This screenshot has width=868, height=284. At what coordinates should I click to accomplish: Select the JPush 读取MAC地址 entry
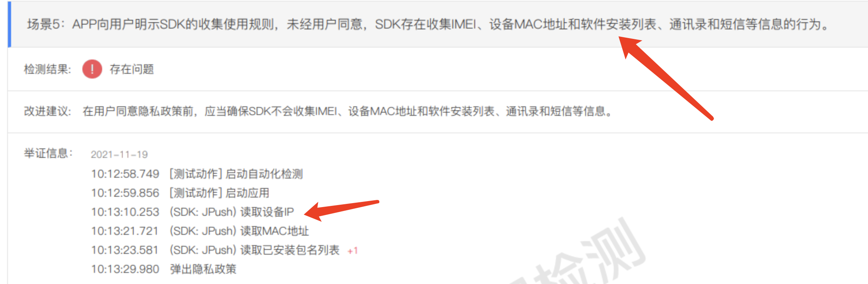coord(200,231)
